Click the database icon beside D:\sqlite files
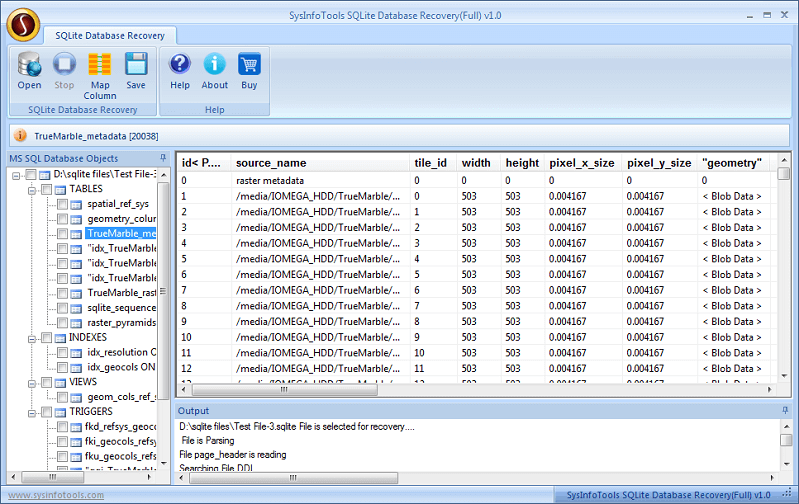799x504 pixels. (45, 175)
